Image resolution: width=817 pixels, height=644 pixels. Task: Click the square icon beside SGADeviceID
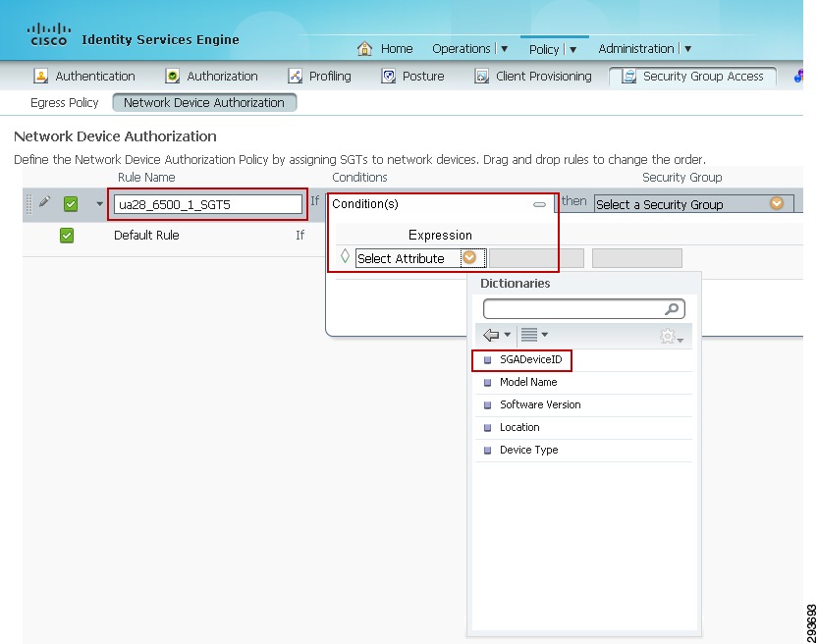(x=488, y=360)
